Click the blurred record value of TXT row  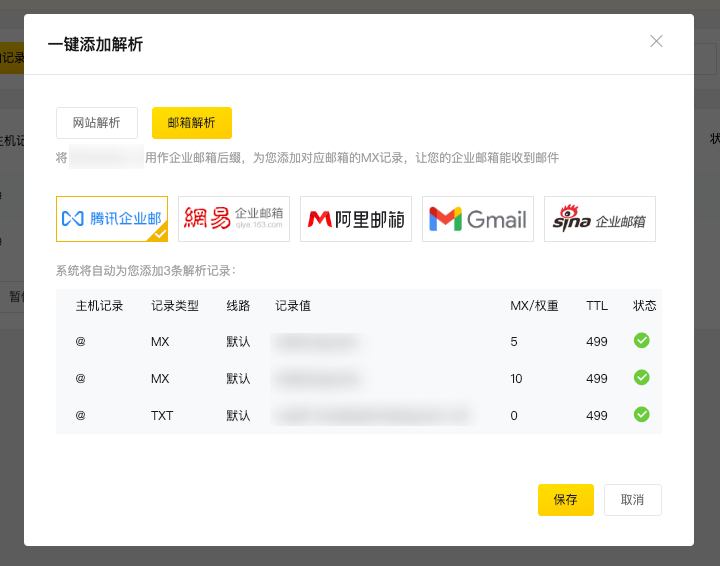click(374, 416)
